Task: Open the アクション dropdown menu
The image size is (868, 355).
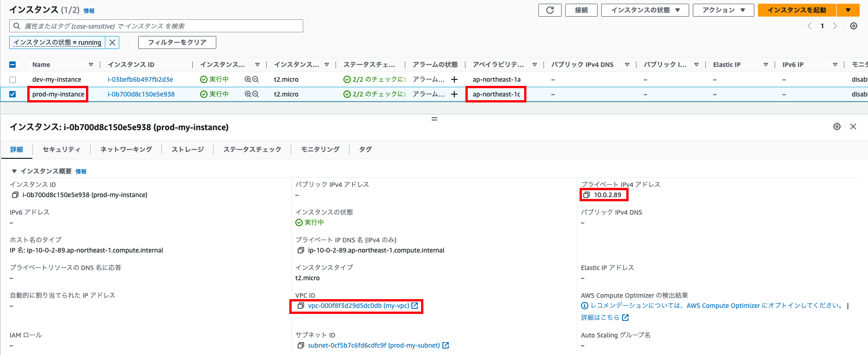Action: [x=723, y=10]
